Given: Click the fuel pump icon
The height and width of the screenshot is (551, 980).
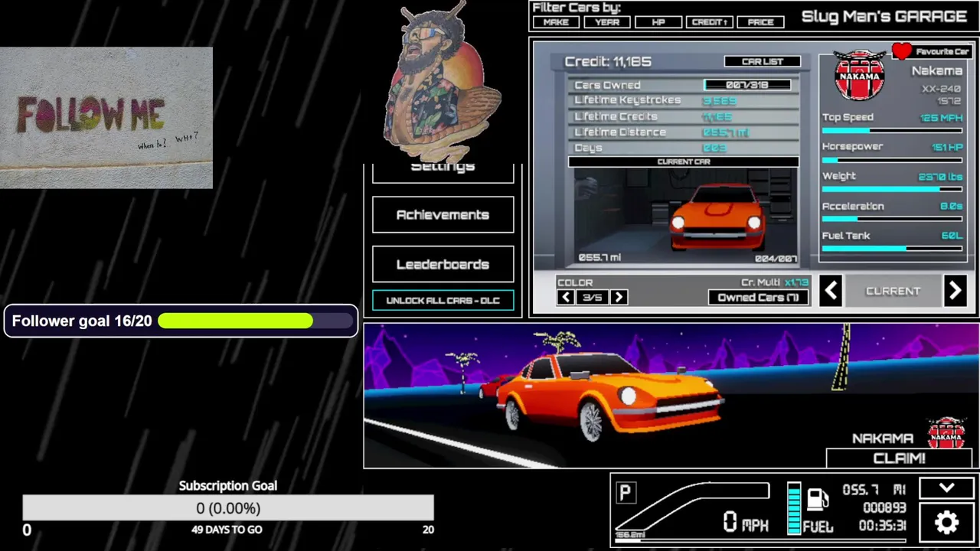Looking at the screenshot, I should 818,499.
